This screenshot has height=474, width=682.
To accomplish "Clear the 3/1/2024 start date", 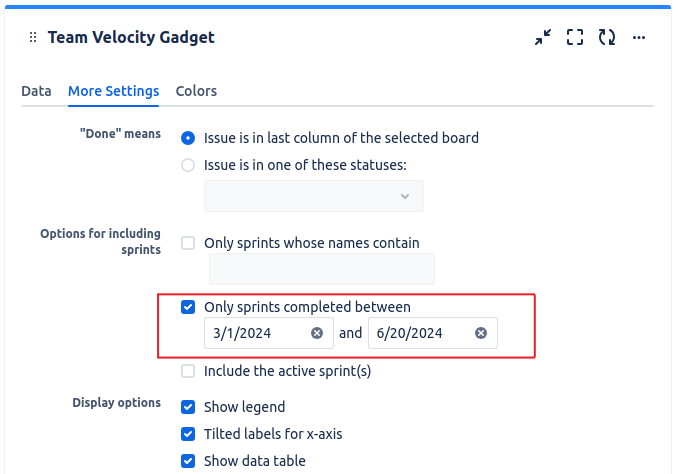I will coord(317,333).
